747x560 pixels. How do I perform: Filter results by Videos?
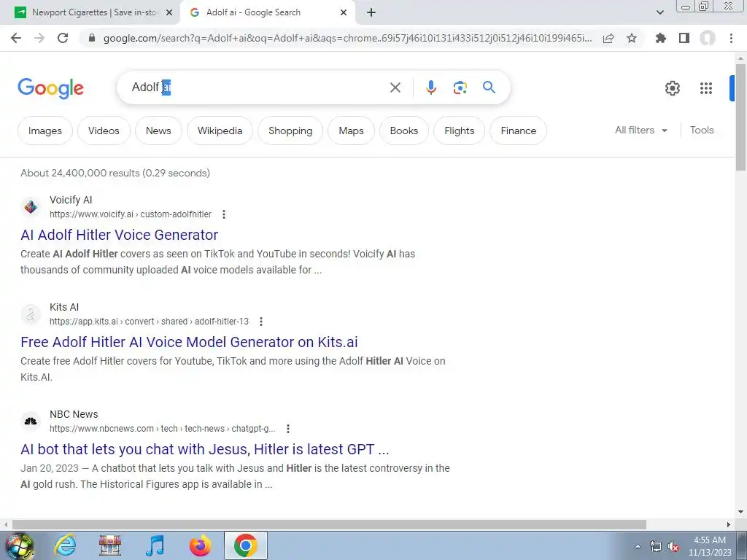(x=104, y=131)
